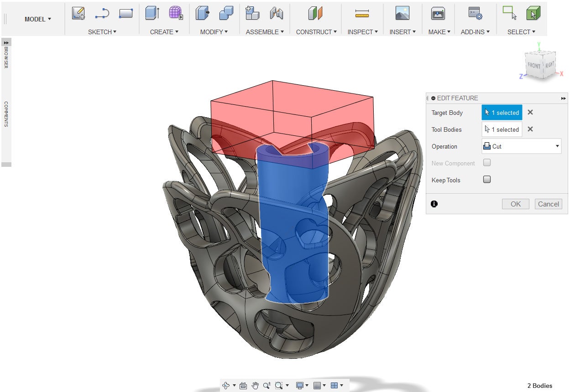Screen dimensions: 570x392
Task: Click the Insert image icon
Action: point(402,14)
